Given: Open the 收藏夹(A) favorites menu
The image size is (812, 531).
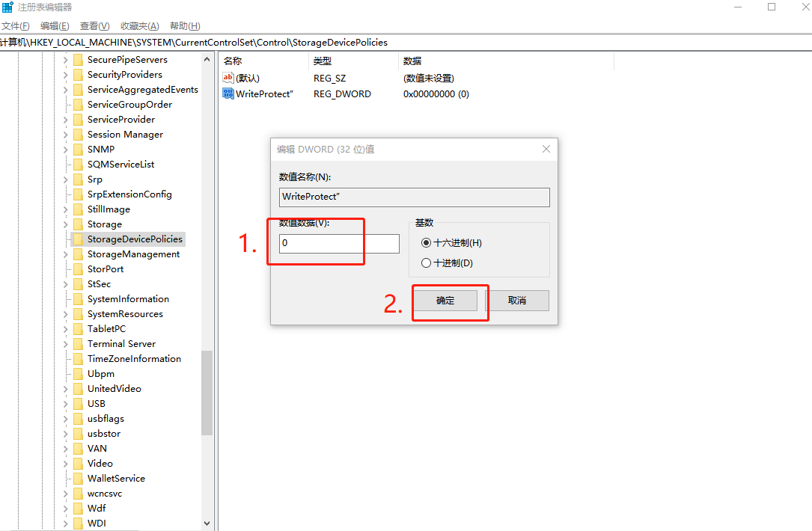Looking at the screenshot, I should 139,26.
